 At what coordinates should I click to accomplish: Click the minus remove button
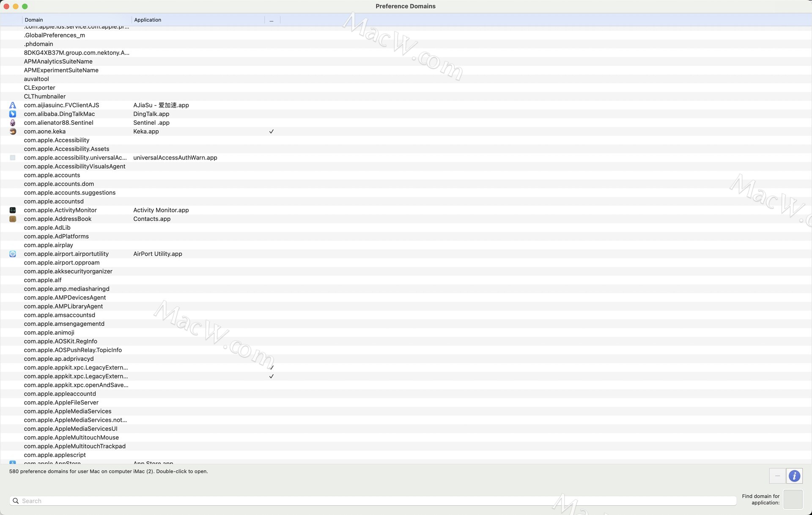(x=777, y=476)
